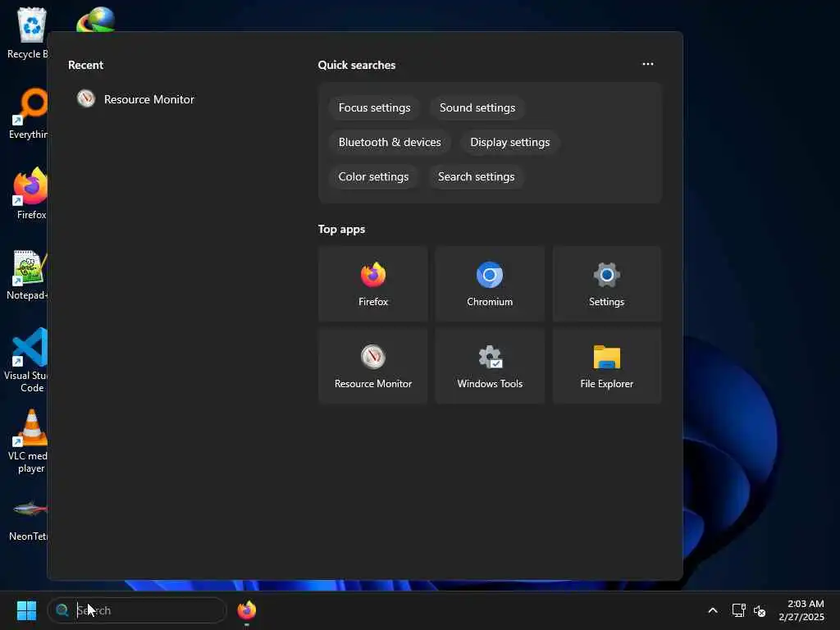Viewport: 840px width, 630px height.
Task: Select the Firefox desktop shortcut
Action: tap(30, 194)
